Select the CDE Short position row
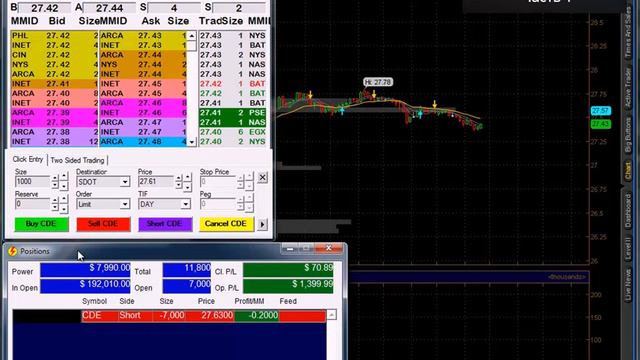The width and height of the screenshot is (640, 360). point(204,316)
